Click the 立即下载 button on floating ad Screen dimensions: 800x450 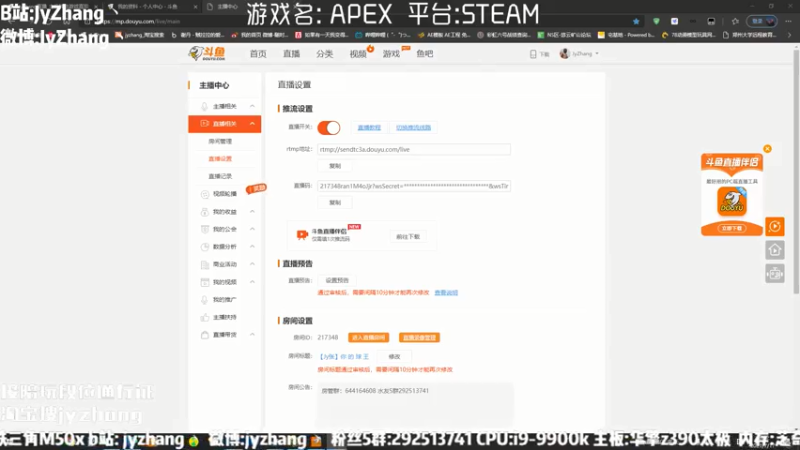(x=732, y=228)
